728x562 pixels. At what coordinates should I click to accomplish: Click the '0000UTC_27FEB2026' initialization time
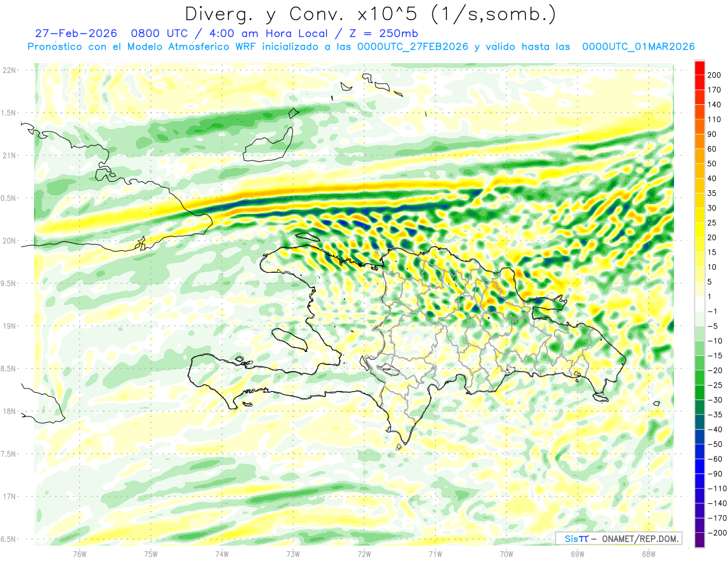[x=413, y=47]
